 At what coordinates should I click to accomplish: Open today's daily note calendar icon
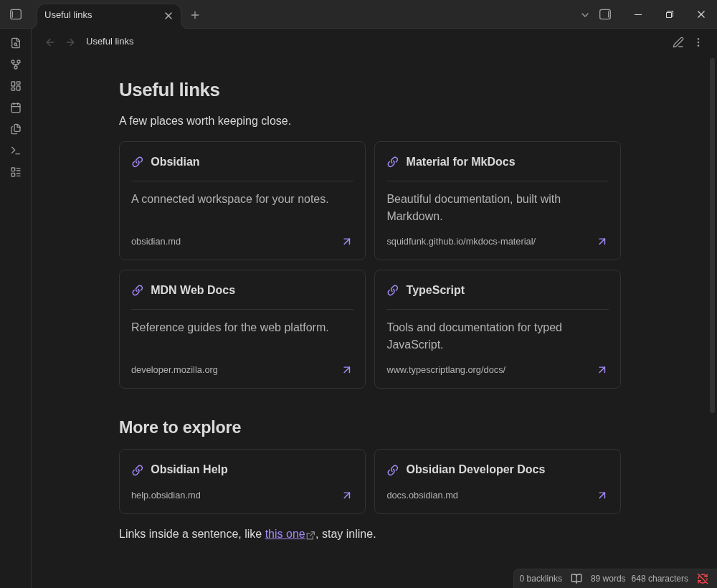[x=16, y=108]
